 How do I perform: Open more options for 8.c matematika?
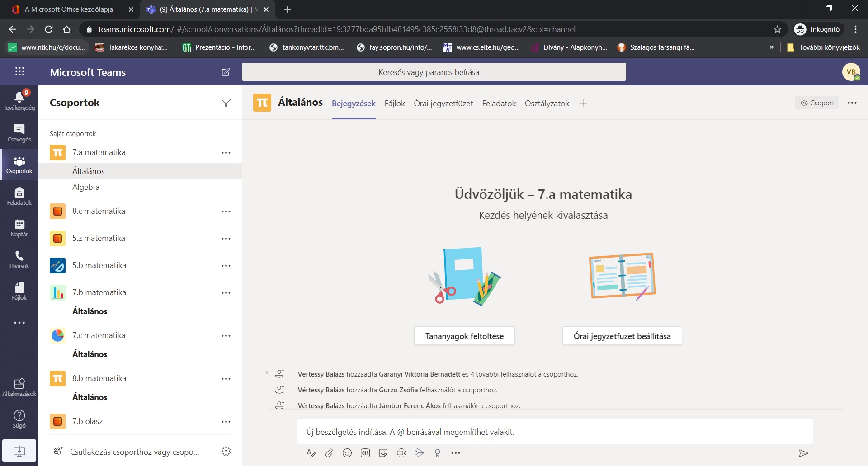pos(226,212)
